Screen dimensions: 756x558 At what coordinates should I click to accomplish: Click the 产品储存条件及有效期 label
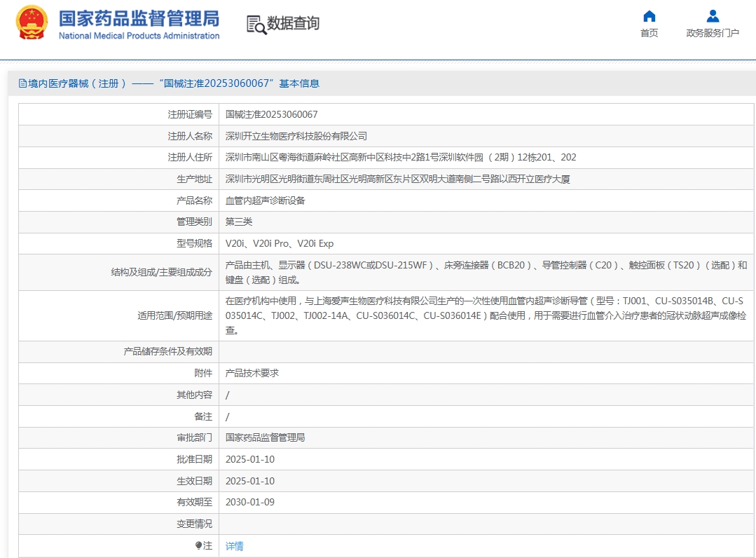167,352
